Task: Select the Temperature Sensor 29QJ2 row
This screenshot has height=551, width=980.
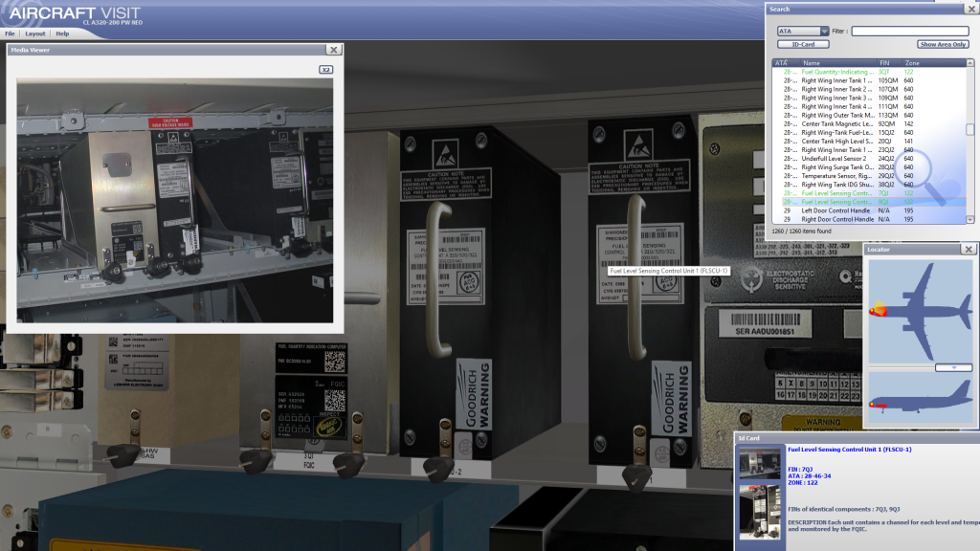Action: tap(869, 176)
